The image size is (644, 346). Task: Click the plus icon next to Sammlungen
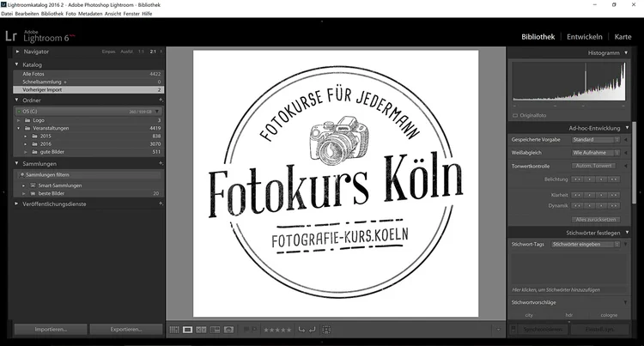coord(161,163)
